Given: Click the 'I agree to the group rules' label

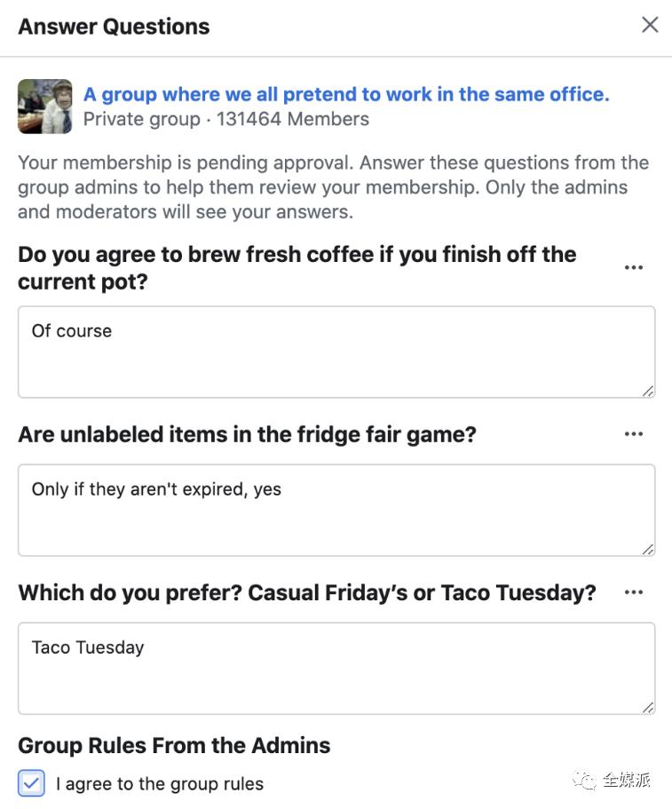Looking at the screenshot, I should (160, 783).
